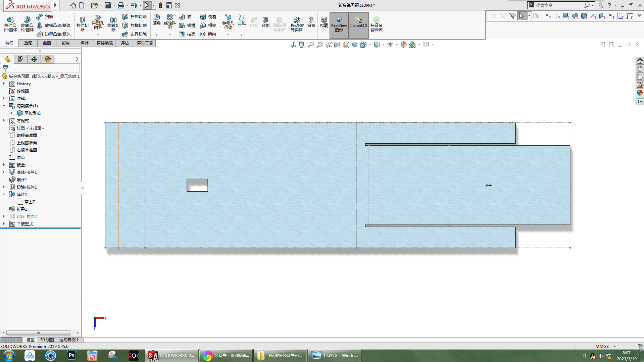This screenshot has height=362, width=644.
Task: Expand the History folder node
Action: pos(4,84)
